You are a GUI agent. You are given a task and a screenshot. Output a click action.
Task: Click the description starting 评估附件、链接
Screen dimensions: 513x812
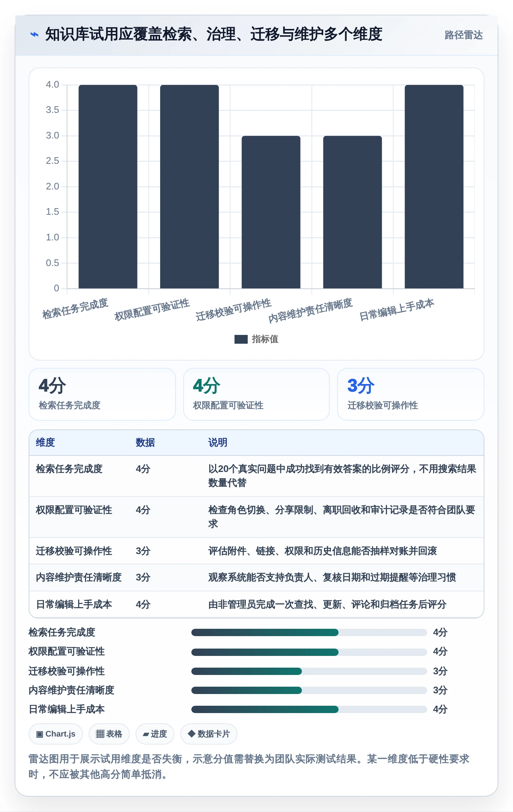tap(322, 551)
